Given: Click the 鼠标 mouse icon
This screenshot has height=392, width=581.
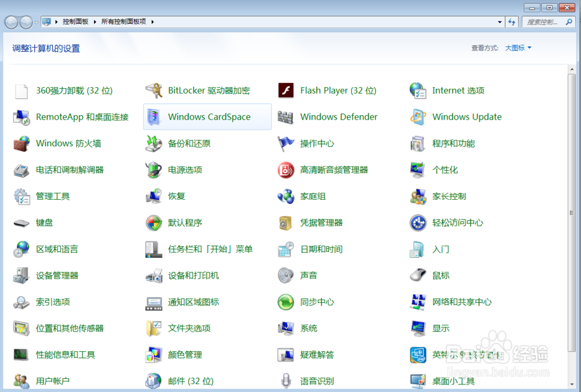Looking at the screenshot, I should (418, 276).
